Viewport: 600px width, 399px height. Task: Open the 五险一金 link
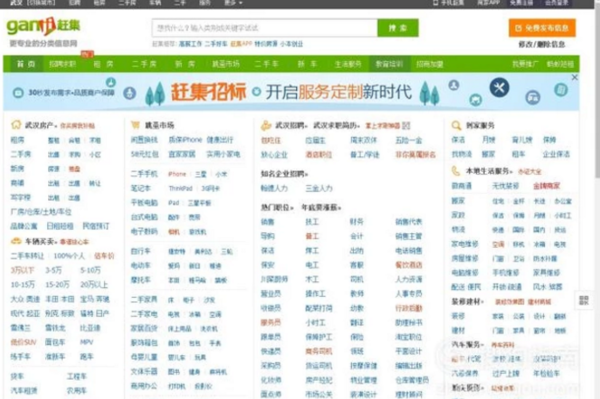[409, 140]
